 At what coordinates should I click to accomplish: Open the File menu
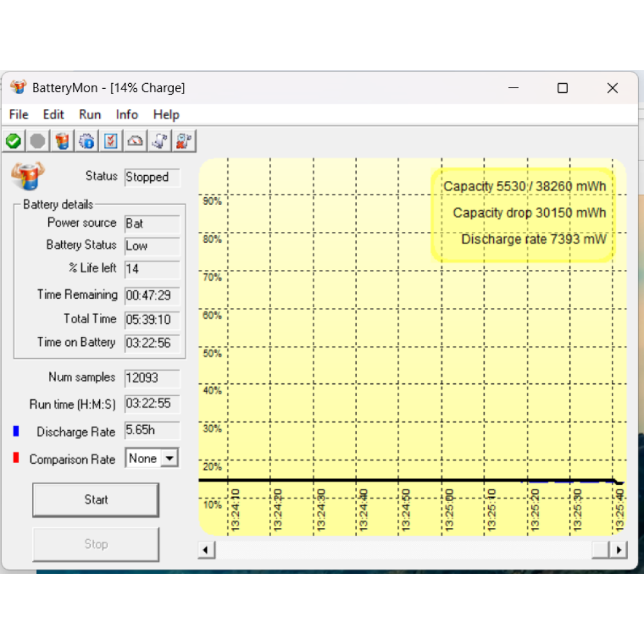pyautogui.click(x=19, y=115)
